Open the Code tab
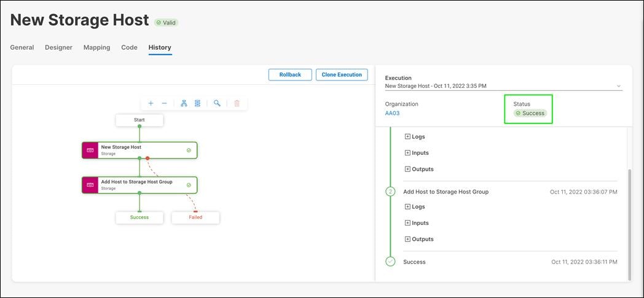 [129, 47]
